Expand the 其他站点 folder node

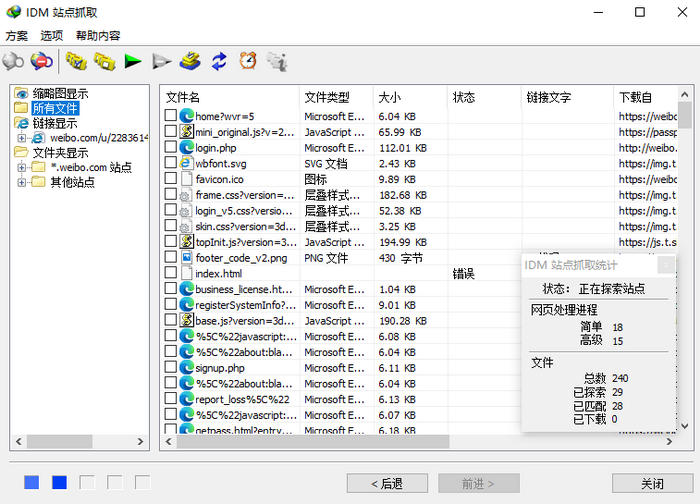point(21,182)
